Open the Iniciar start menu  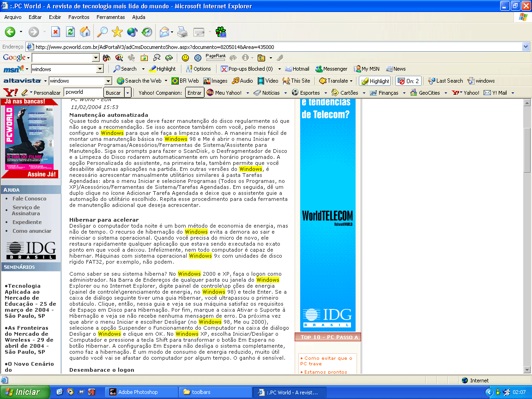pyautogui.click(x=25, y=392)
